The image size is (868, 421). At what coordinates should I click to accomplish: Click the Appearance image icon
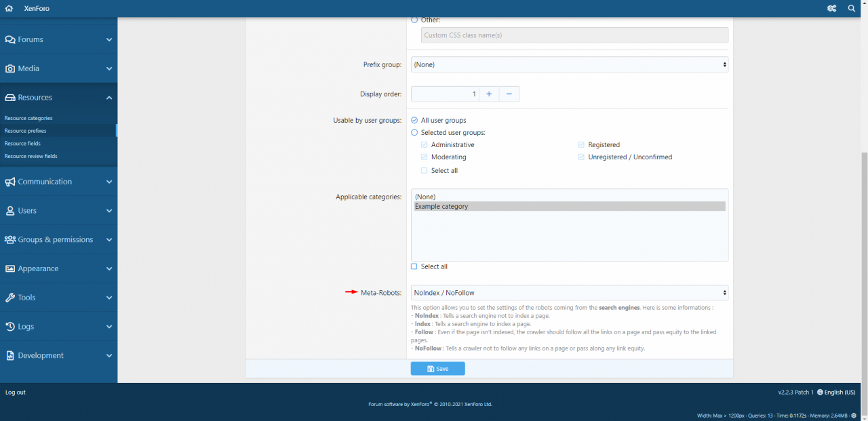[x=10, y=268]
